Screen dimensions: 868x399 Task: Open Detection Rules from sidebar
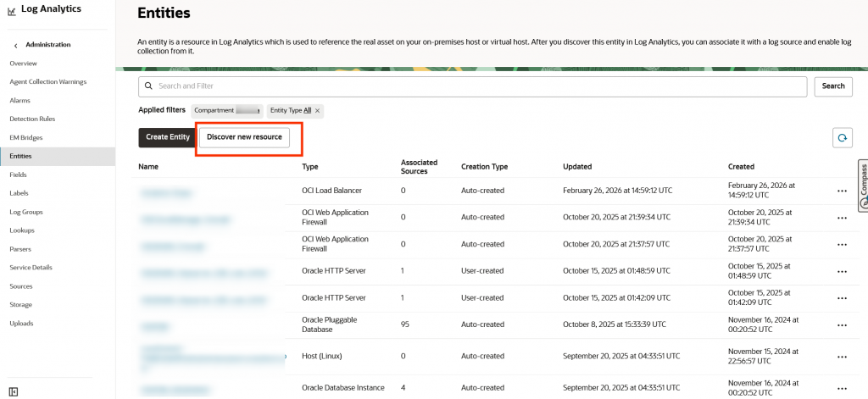pos(32,119)
